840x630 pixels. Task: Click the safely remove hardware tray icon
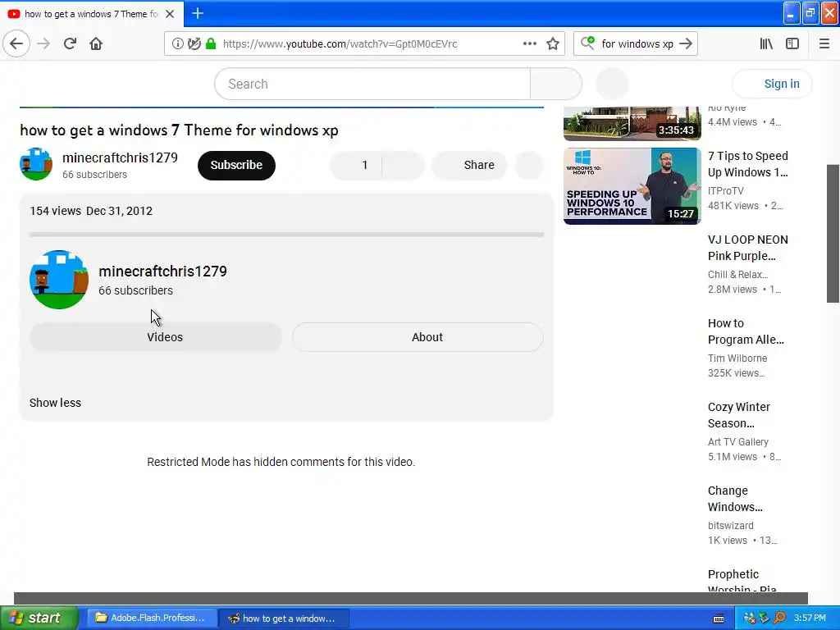765,619
